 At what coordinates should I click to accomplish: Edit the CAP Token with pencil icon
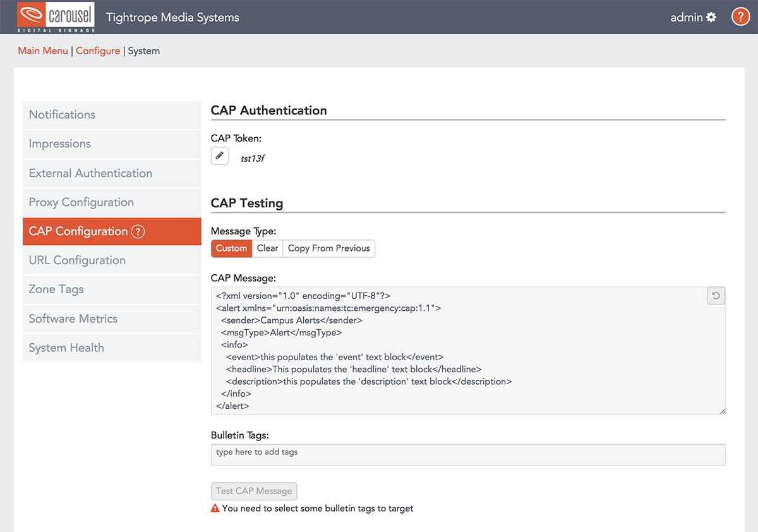coord(220,156)
